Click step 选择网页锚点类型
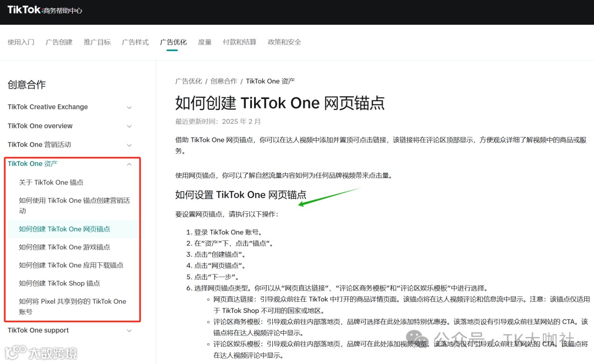594x364 pixels. [x=342, y=288]
